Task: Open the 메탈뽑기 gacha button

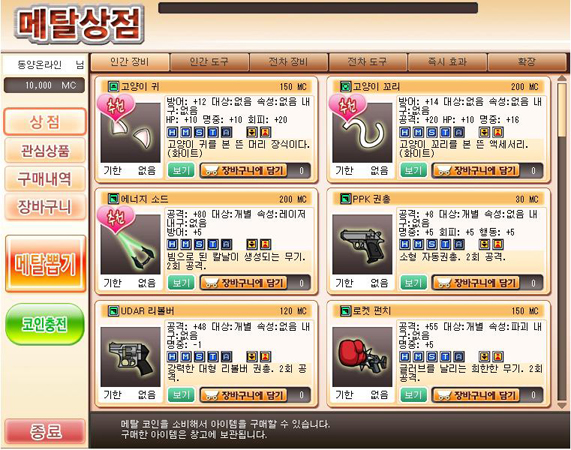Action: [46, 264]
